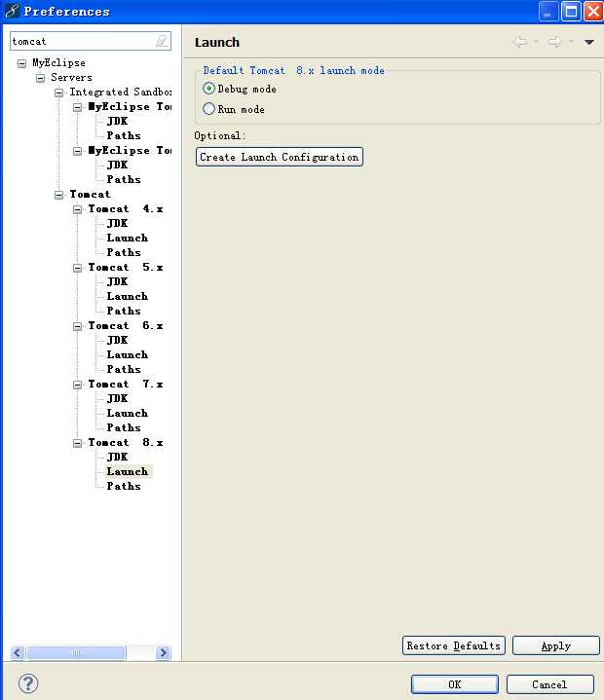The width and height of the screenshot is (604, 700).
Task: Open the help question mark icon
Action: (28, 683)
